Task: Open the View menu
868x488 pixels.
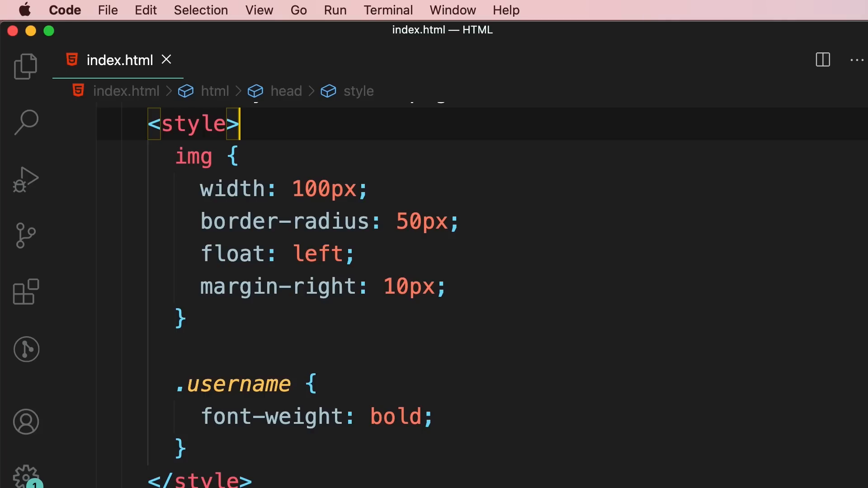Action: (x=259, y=10)
